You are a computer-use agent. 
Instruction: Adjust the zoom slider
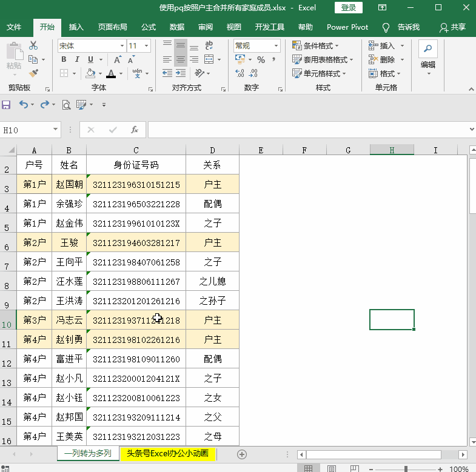tap(406, 469)
